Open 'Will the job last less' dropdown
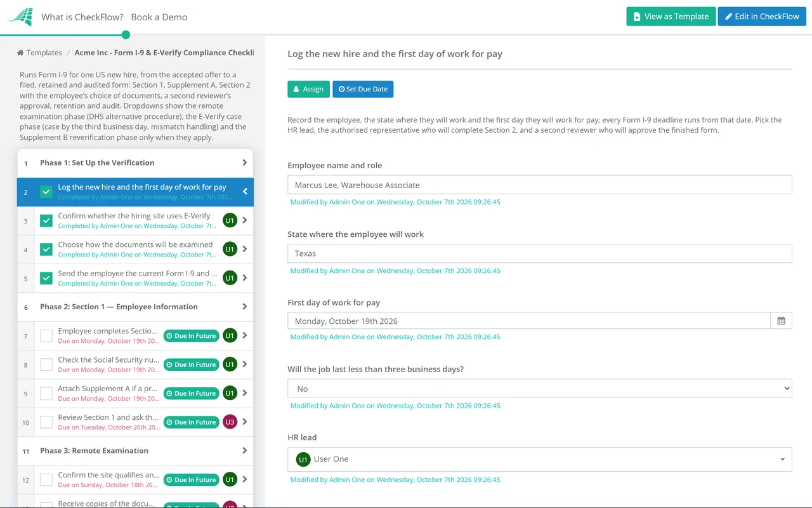 [x=540, y=389]
